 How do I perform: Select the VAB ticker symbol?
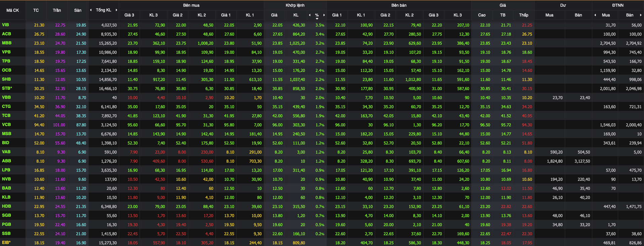[6, 152]
